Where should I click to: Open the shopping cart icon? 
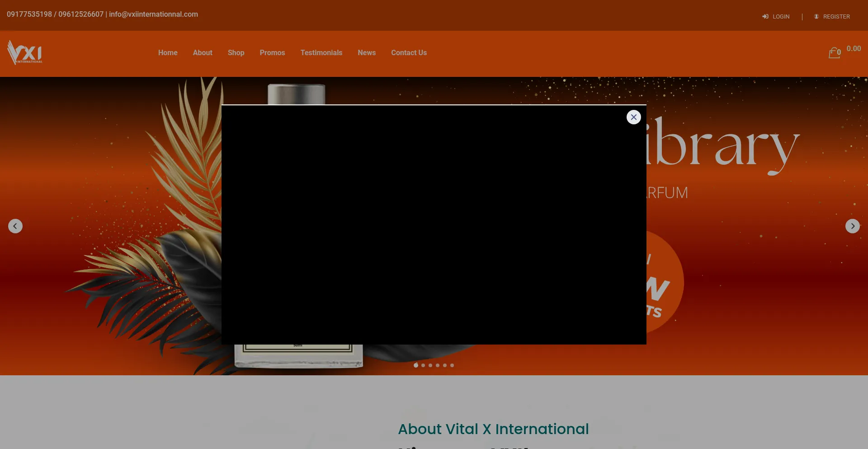coord(835,53)
